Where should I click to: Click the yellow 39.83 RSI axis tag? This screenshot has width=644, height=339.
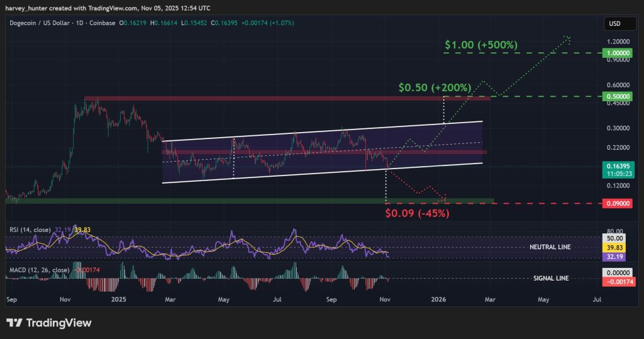point(619,248)
